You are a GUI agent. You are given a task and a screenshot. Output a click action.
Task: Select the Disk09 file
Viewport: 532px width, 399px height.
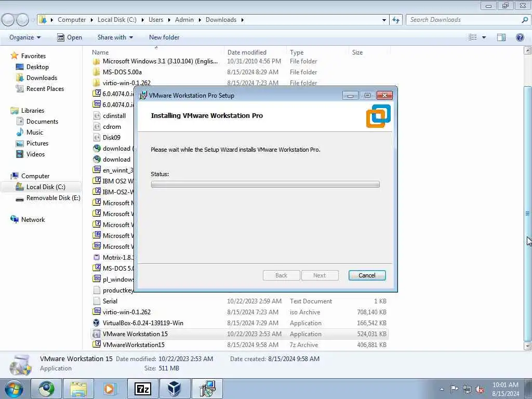click(x=111, y=137)
